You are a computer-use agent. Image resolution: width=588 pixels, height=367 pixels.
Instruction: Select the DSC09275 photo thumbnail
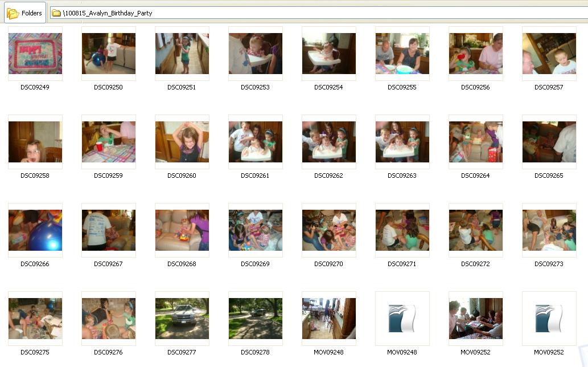(35, 319)
